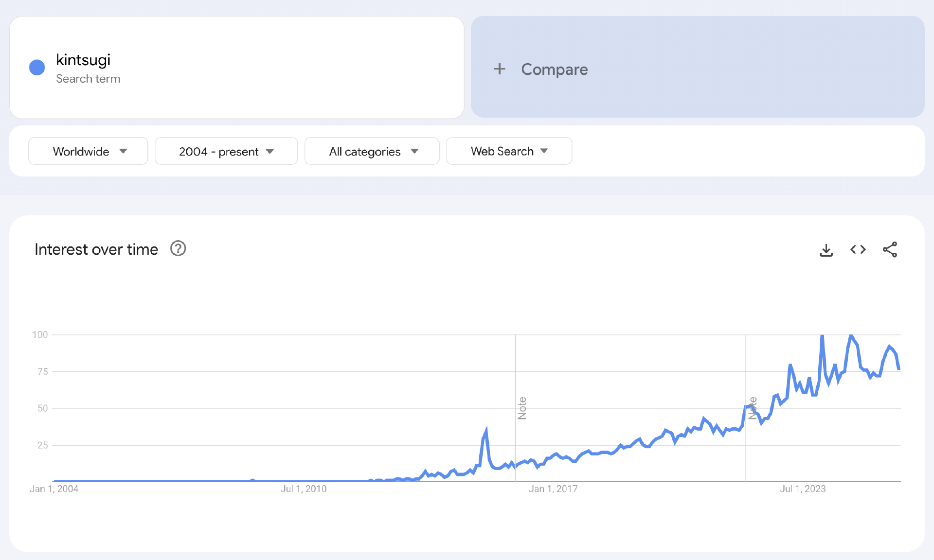
Task: Edit the kintsugi search term
Action: (x=83, y=60)
